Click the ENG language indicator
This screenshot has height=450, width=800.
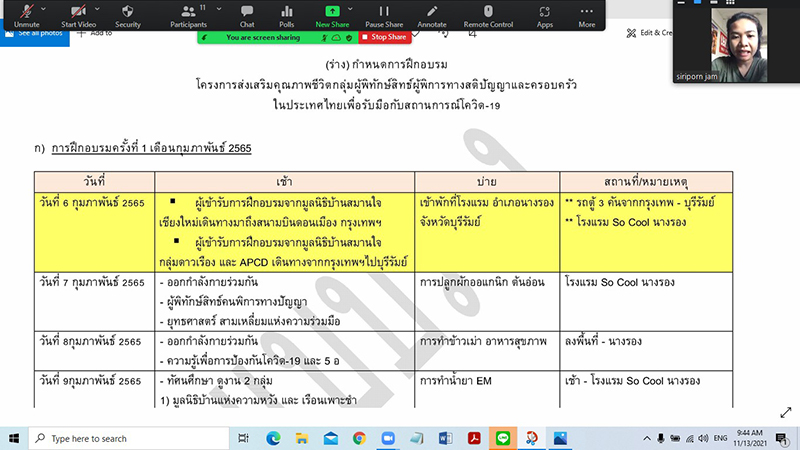point(720,438)
